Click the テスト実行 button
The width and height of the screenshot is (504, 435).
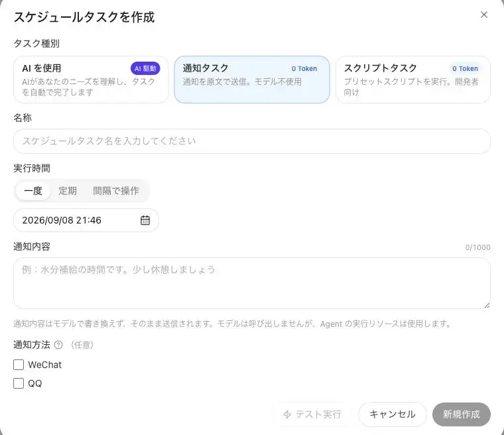[x=312, y=414]
